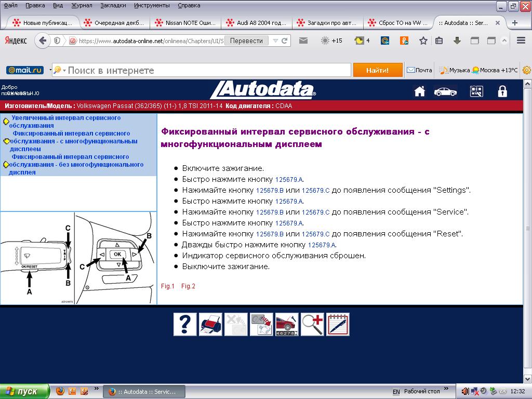Viewport: 532px width, 399px height.
Task: Click the Windows пуск start button
Action: point(25,391)
